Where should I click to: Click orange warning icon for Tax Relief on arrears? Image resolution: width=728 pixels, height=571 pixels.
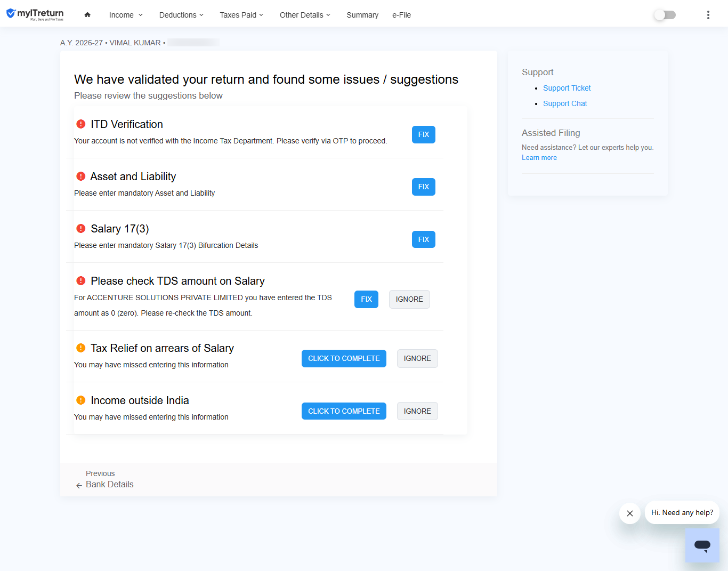pyautogui.click(x=81, y=348)
